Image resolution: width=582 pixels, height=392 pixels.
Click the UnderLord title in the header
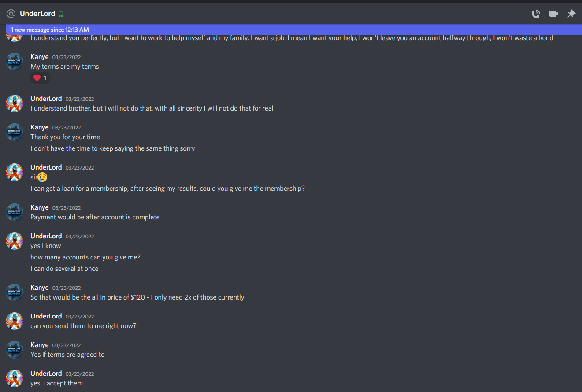point(37,14)
